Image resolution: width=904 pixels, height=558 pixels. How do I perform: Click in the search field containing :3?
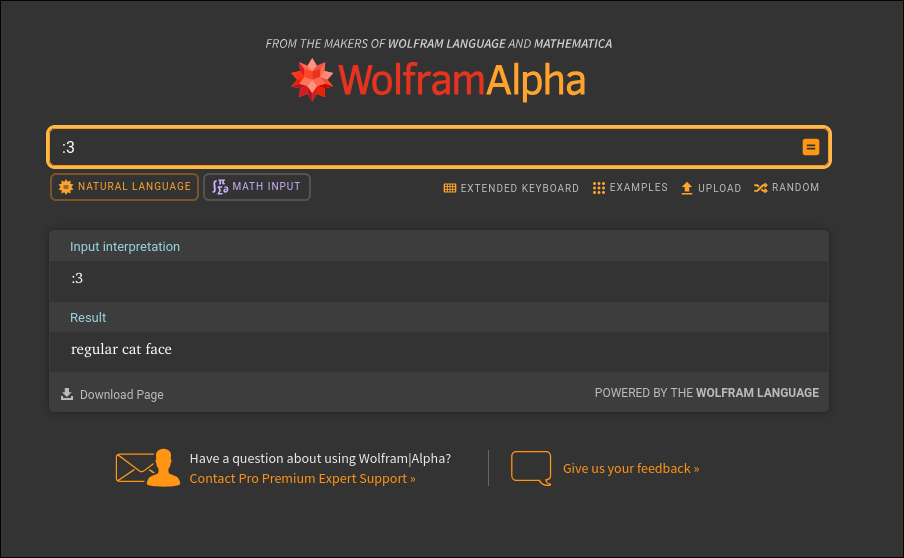pos(420,148)
